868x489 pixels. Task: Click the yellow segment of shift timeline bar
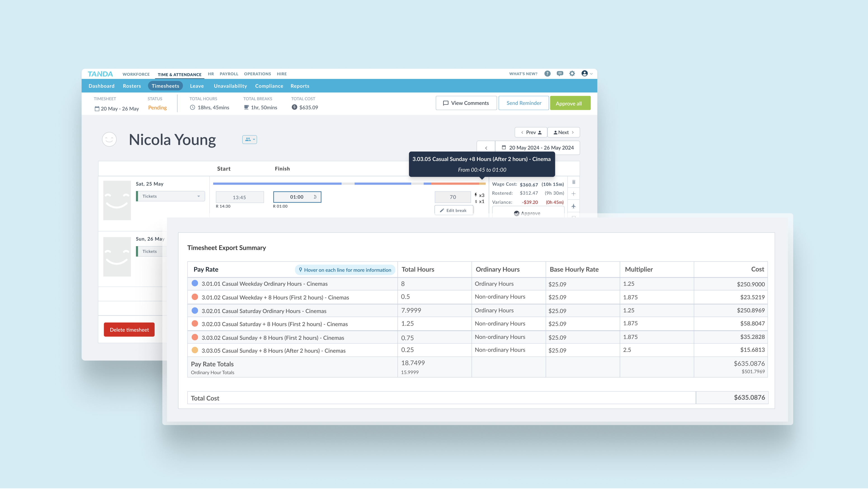tap(483, 184)
